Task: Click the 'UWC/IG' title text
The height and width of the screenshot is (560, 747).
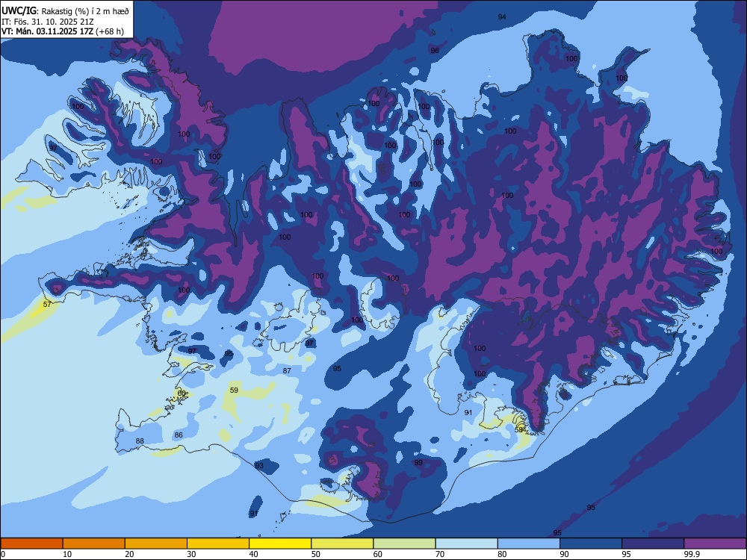Action: click(18, 10)
